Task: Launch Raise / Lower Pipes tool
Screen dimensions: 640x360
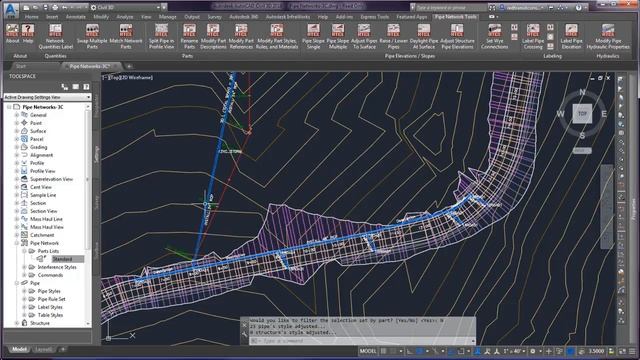Action: pos(393,36)
